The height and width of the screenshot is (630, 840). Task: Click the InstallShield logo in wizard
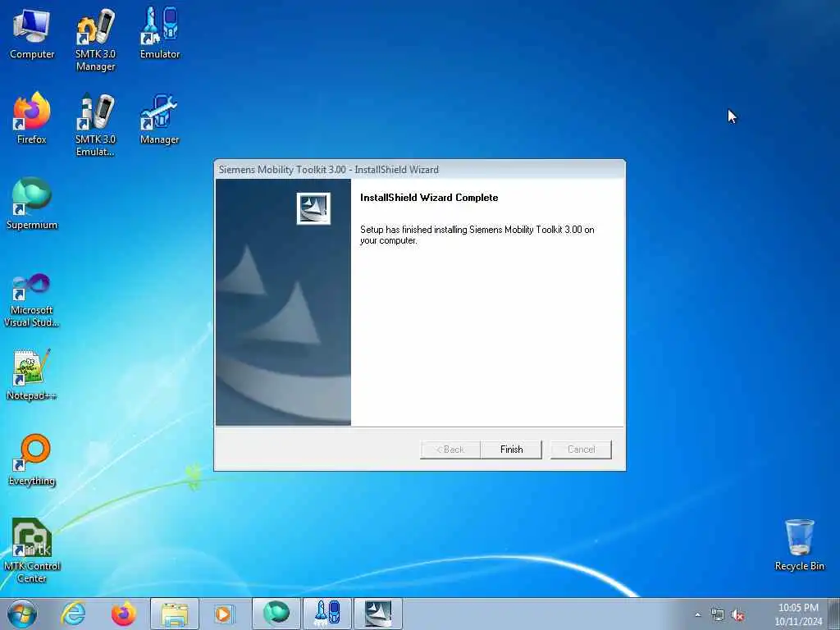click(313, 208)
